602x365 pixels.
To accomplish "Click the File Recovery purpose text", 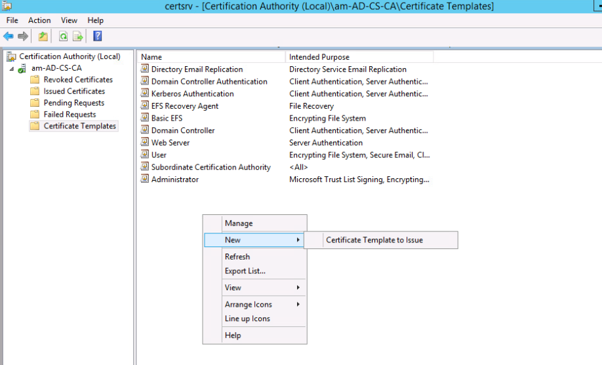I will (311, 106).
